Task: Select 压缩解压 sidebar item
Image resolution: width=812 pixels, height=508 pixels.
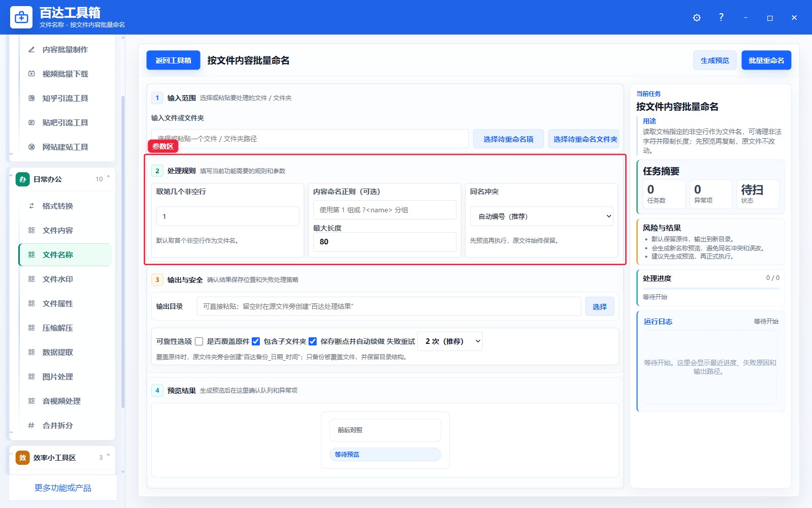Action: 65,328
